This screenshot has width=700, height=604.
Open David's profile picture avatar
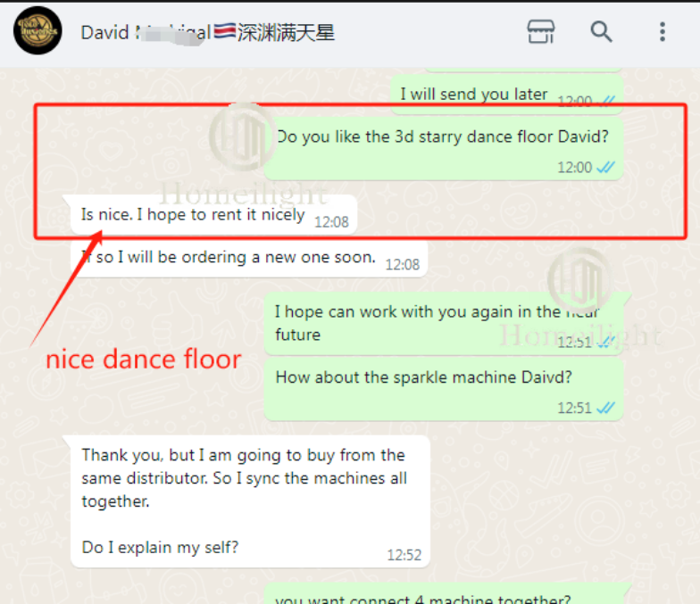[x=37, y=30]
